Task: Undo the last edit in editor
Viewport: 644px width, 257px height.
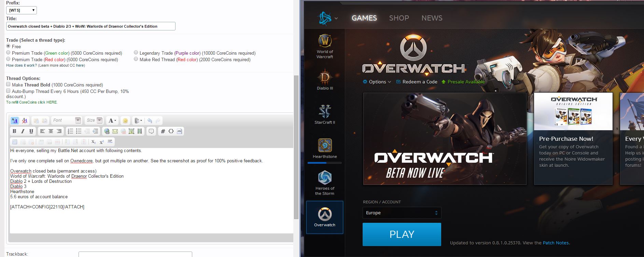Action: pyautogui.click(x=150, y=120)
